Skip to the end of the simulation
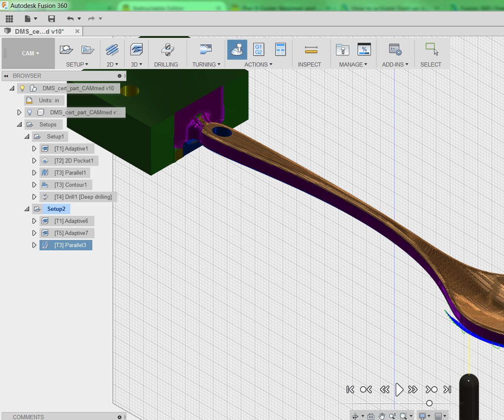Screen dimensions: 504x420 click(x=447, y=390)
